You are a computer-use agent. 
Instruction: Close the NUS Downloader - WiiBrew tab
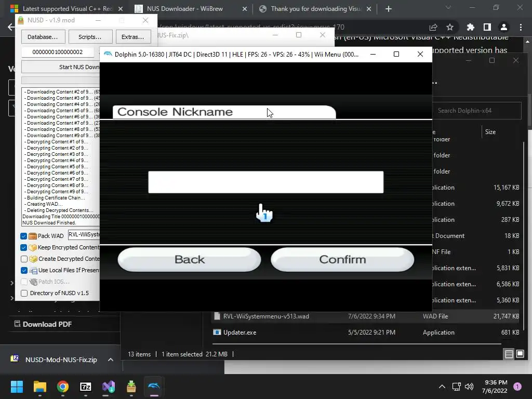tap(245, 9)
